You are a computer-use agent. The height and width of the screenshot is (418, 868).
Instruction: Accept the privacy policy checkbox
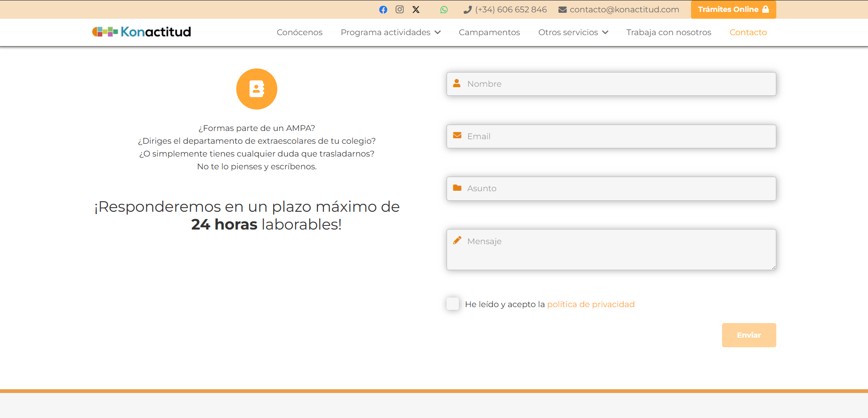click(453, 304)
